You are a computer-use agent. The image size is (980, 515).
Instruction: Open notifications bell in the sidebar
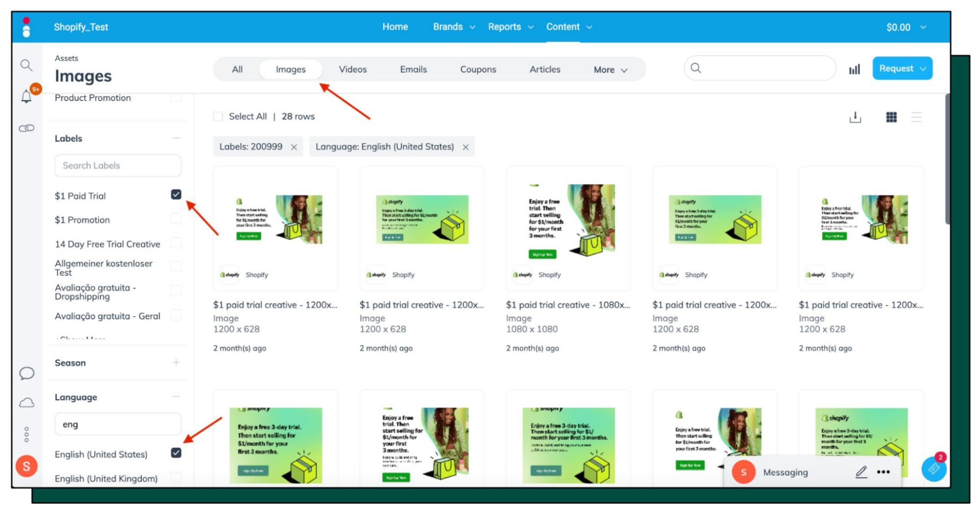pyautogui.click(x=26, y=97)
